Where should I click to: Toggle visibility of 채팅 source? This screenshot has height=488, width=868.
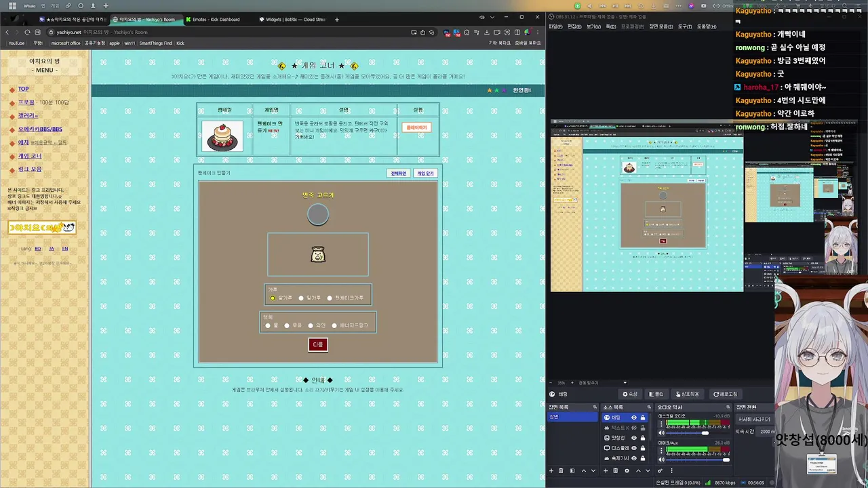click(x=634, y=418)
